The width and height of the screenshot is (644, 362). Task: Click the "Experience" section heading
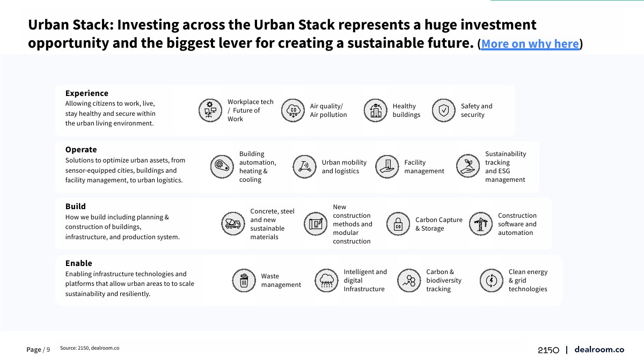87,93
